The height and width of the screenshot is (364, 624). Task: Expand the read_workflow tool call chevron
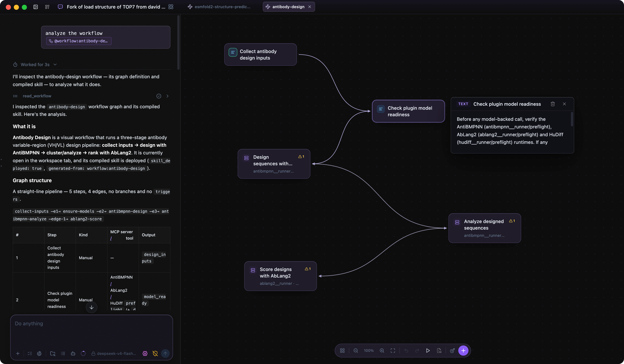coord(168,96)
